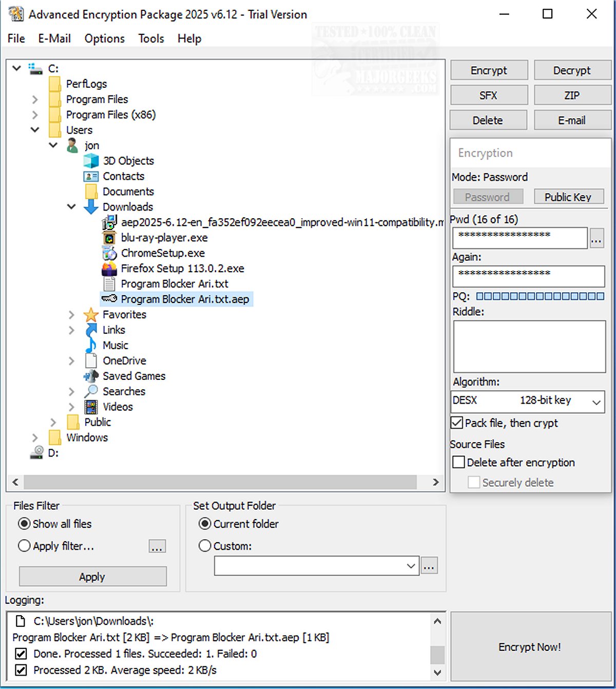616x689 pixels.
Task: Click the Decrypt mode button
Action: pos(572,70)
